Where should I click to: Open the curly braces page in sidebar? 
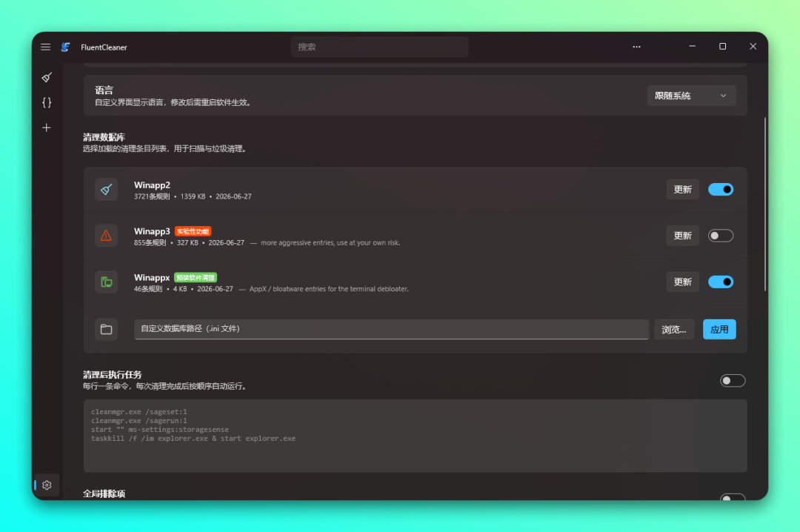47,103
